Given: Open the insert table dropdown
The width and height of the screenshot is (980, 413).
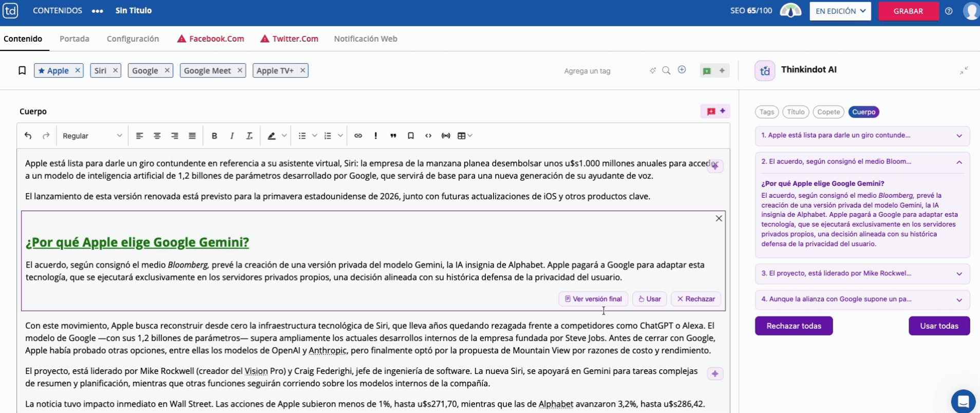Looking at the screenshot, I should pos(465,136).
